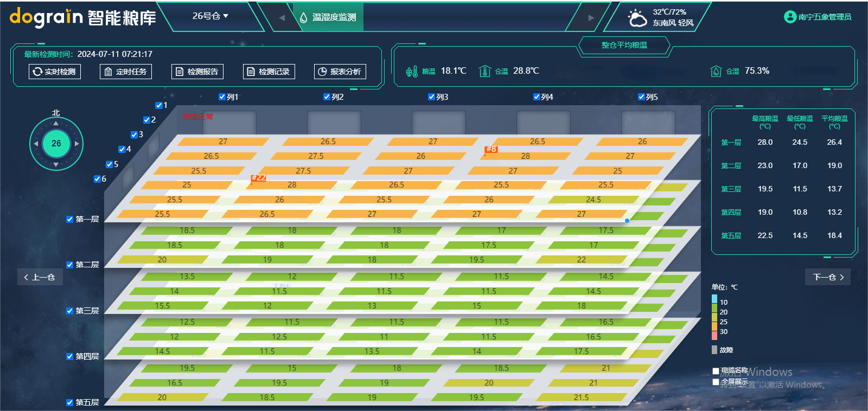Click compass up arrow toward north
This screenshot has height=411, width=868.
(x=56, y=124)
